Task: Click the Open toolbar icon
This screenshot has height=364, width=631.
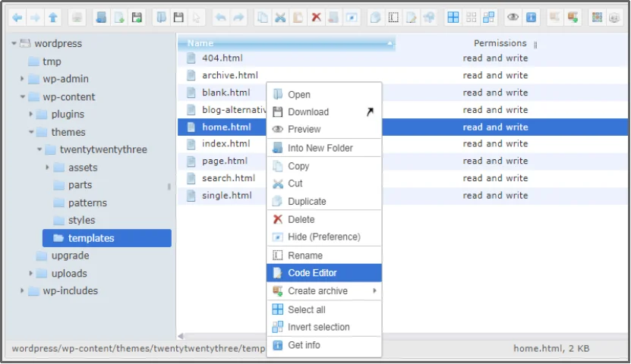Action: point(161,17)
